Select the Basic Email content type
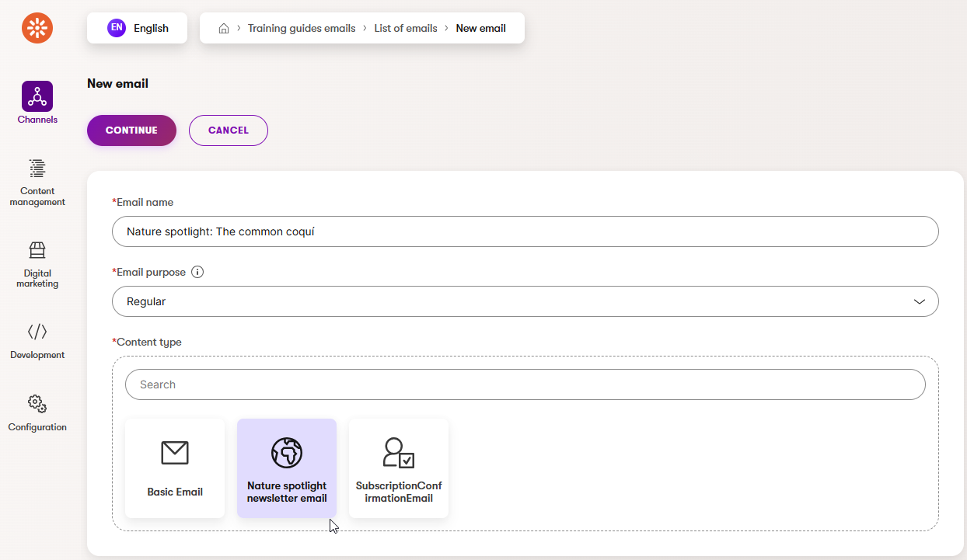 point(175,468)
